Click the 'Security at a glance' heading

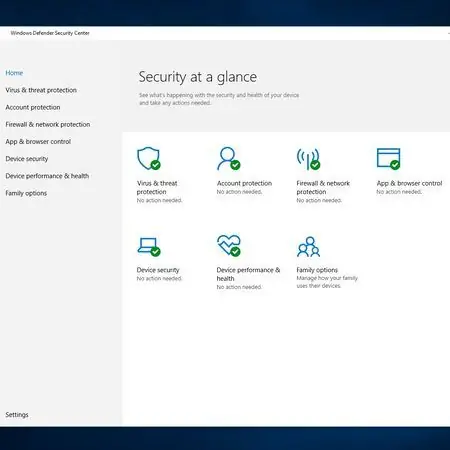point(198,77)
